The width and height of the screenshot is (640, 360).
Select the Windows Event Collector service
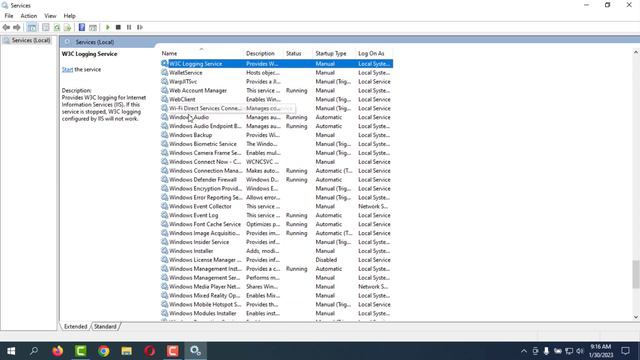point(276,207)
